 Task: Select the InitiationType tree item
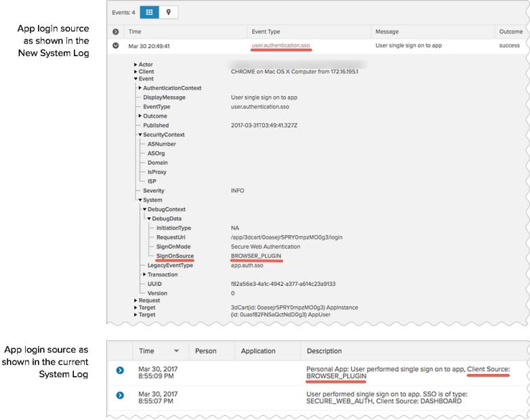pyautogui.click(x=174, y=228)
